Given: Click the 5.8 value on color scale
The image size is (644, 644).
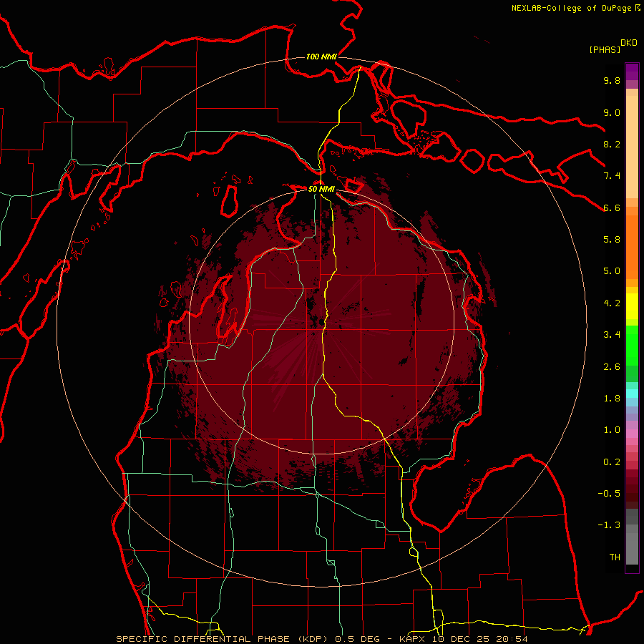Looking at the screenshot, I should [612, 240].
